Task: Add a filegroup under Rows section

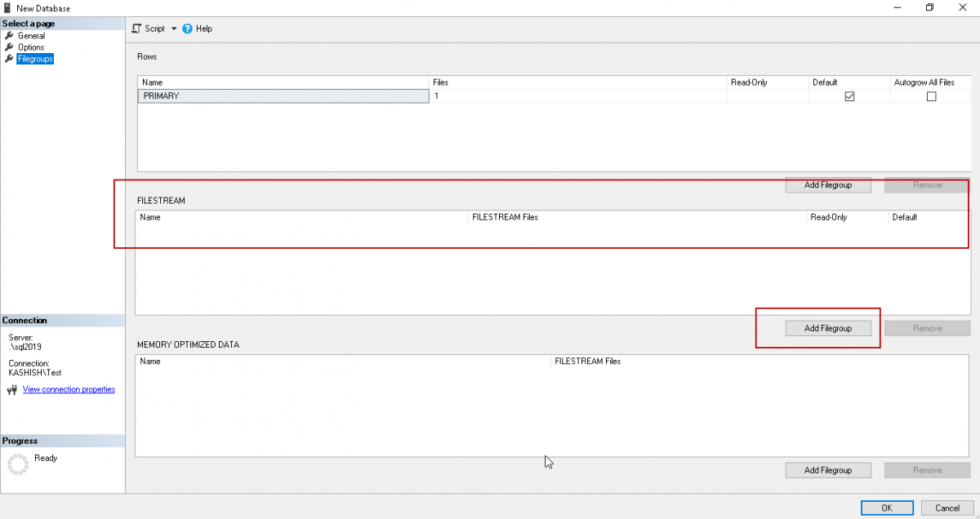Action: 827,185
